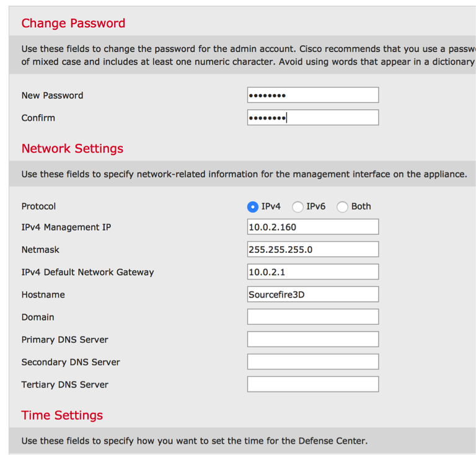Select the Tertiary DNS Server input field
Viewport: 476px width, 455px height.
point(312,384)
